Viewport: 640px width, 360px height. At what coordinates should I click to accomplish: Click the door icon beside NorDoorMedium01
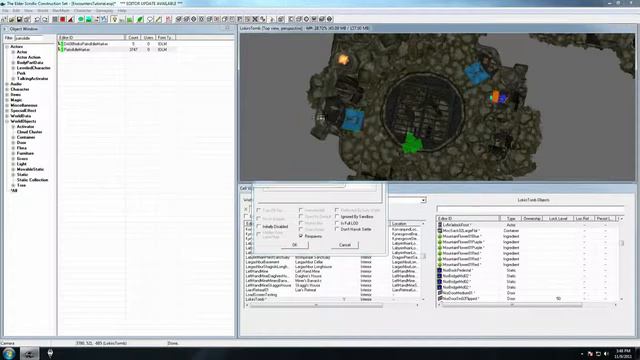(x=440, y=293)
